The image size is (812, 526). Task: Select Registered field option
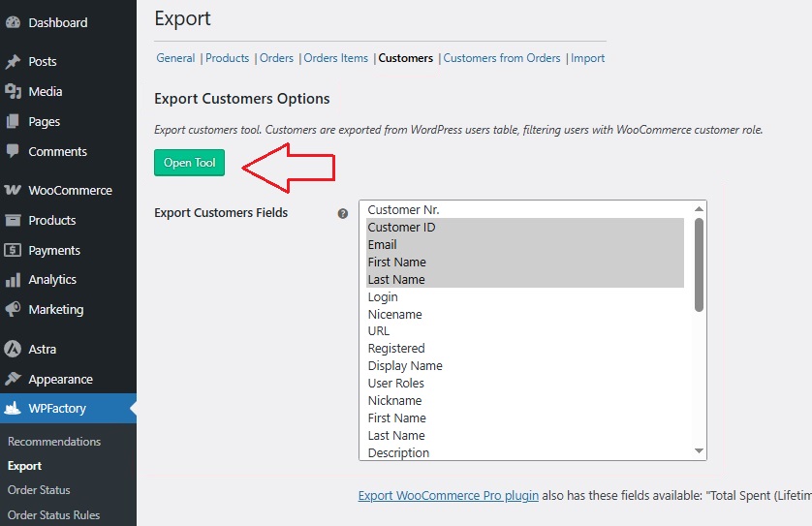click(525, 348)
